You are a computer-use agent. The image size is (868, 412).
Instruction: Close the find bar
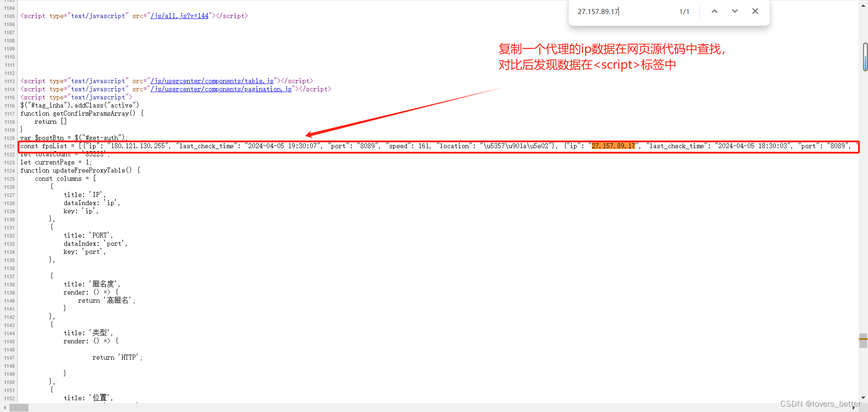[755, 11]
